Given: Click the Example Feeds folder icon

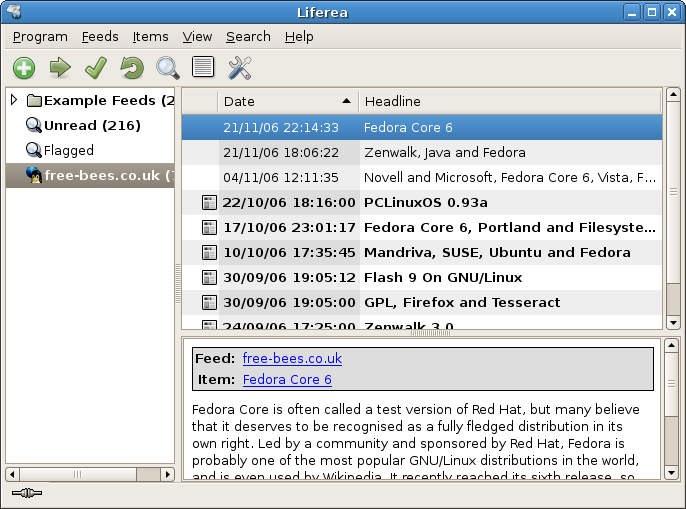Looking at the screenshot, I should [34, 101].
